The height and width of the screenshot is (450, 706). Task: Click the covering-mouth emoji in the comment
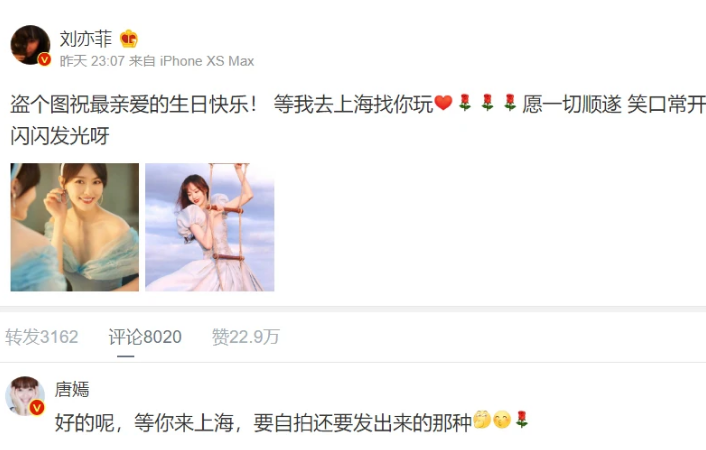point(502,419)
